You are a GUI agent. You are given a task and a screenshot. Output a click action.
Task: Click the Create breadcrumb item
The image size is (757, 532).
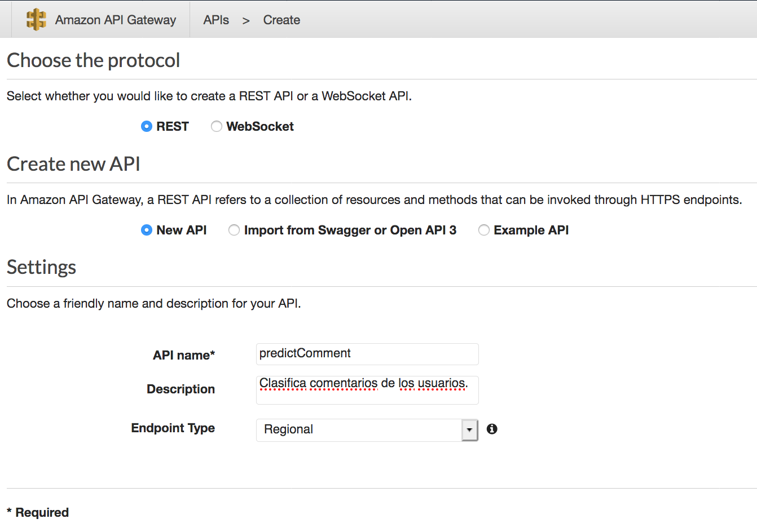tap(281, 20)
